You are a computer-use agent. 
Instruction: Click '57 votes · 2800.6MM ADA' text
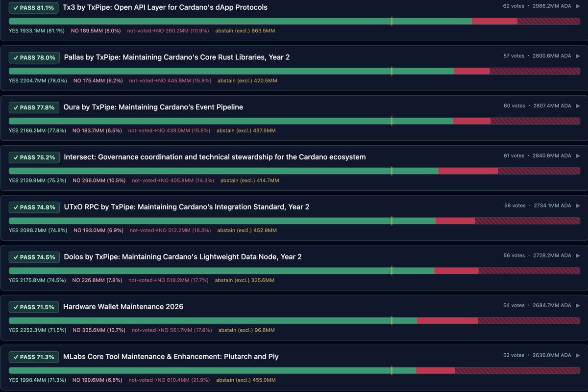click(x=538, y=56)
